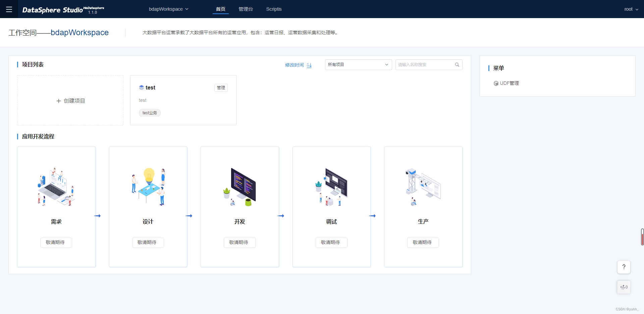Open the sidebar hamburger menu
644x314 pixels.
pyautogui.click(x=9, y=9)
